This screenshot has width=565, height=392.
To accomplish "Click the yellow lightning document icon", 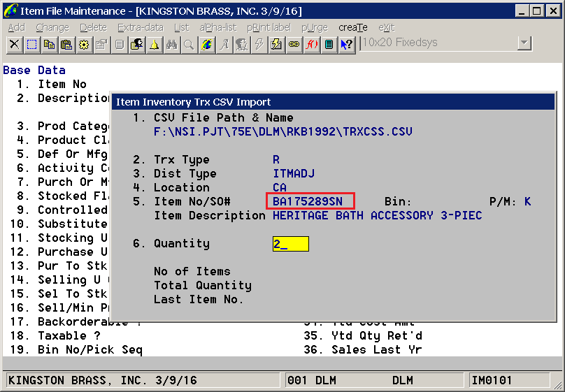I will (276, 45).
